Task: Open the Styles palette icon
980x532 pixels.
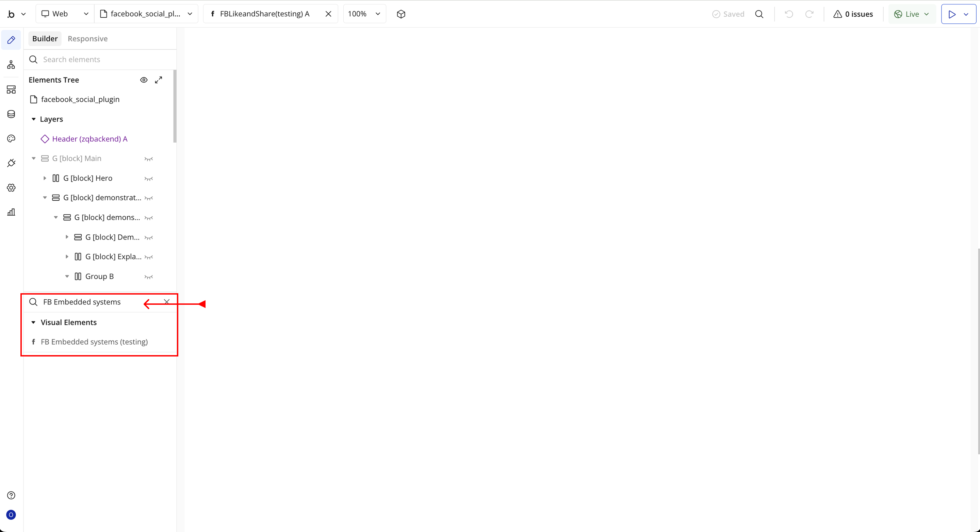Action: [x=11, y=138]
